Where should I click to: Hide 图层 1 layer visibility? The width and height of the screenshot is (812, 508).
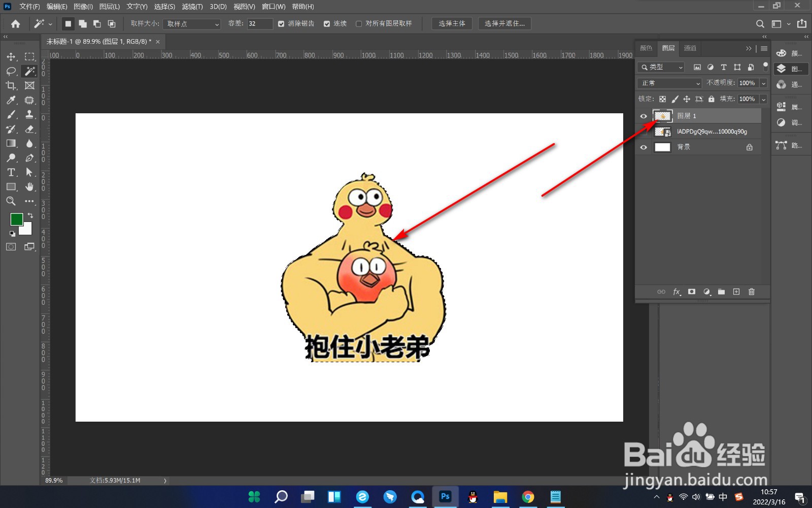pyautogui.click(x=644, y=116)
